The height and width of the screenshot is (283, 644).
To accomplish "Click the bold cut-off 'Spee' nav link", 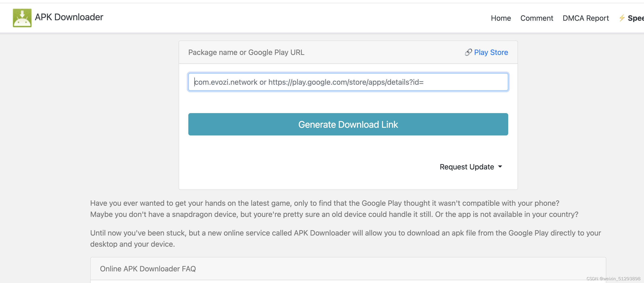I will pyautogui.click(x=635, y=18).
